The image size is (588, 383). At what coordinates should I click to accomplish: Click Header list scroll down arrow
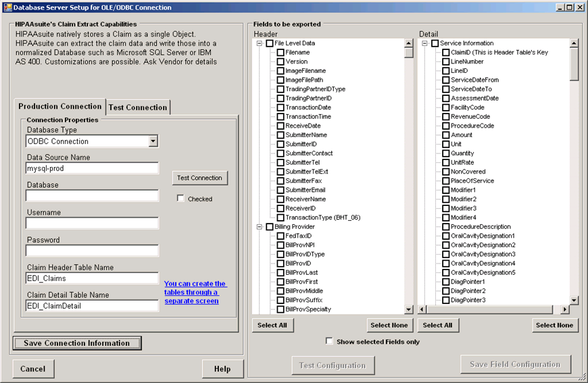(409, 309)
